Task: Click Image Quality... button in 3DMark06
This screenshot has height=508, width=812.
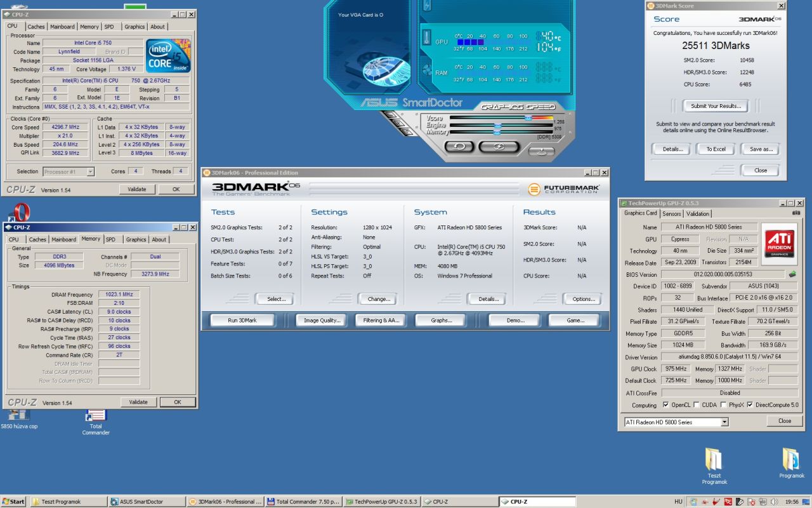Action: click(322, 320)
